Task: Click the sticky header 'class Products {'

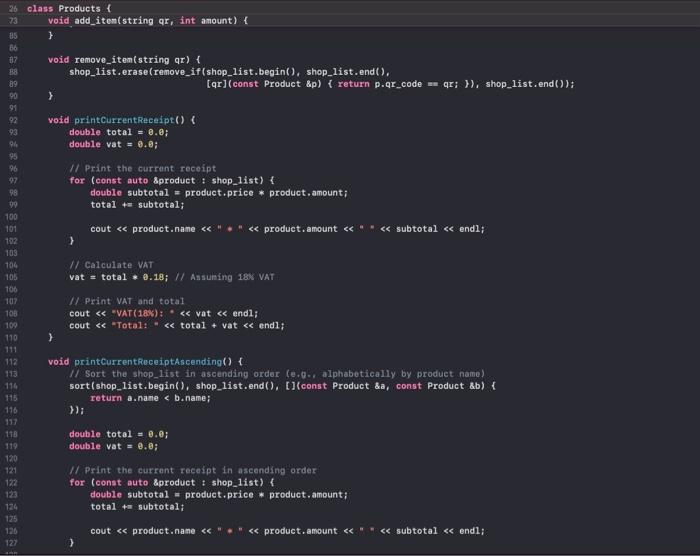Action: click(x=69, y=8)
